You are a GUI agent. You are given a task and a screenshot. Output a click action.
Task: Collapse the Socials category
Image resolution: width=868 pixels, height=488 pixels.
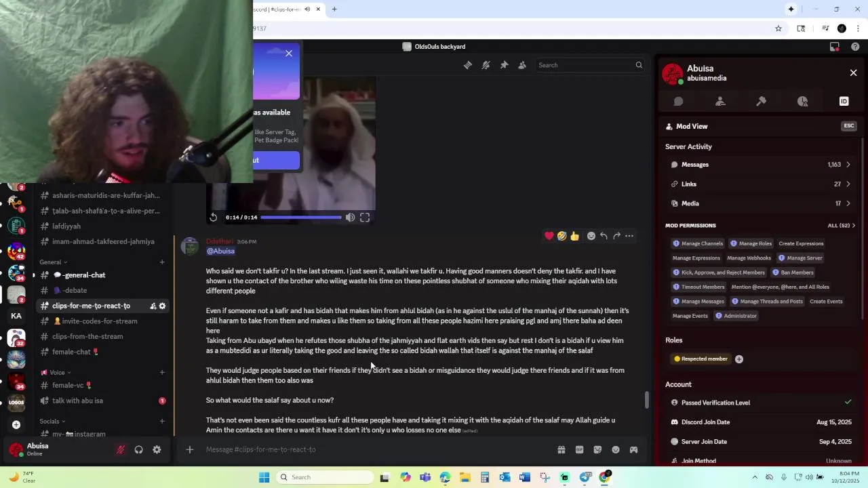53,422
